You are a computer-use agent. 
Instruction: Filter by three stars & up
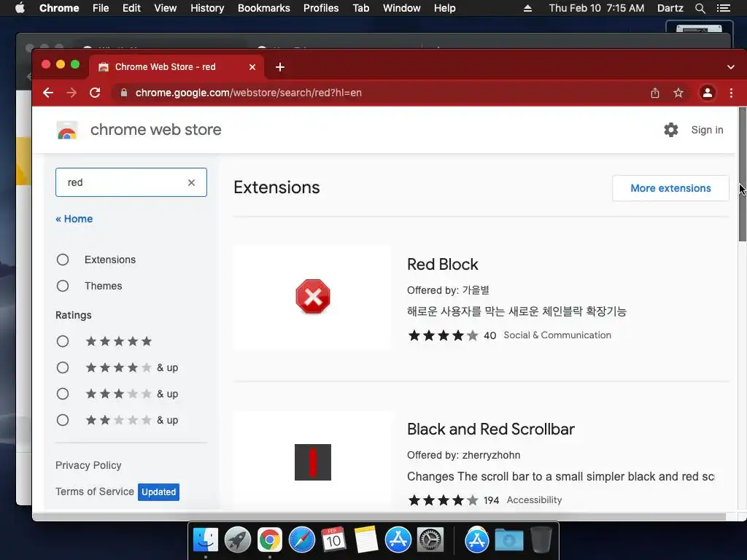(x=63, y=394)
